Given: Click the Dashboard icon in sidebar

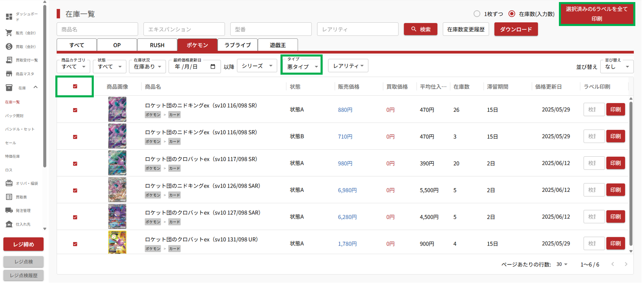Looking at the screenshot, I should (9, 17).
